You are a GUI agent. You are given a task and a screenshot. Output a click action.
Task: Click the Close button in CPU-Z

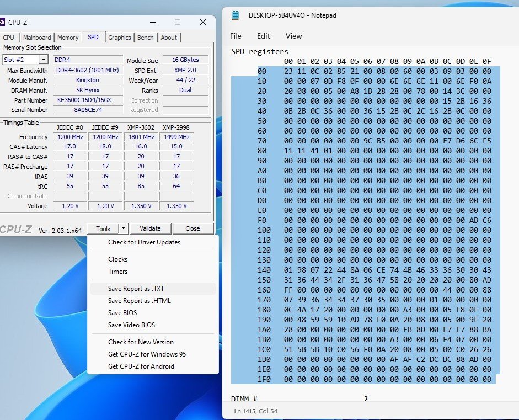(192, 228)
